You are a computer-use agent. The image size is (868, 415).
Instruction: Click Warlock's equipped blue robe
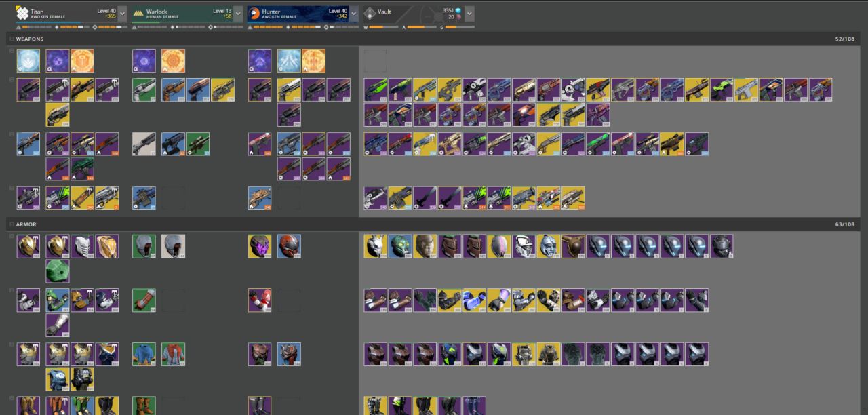pos(144,355)
